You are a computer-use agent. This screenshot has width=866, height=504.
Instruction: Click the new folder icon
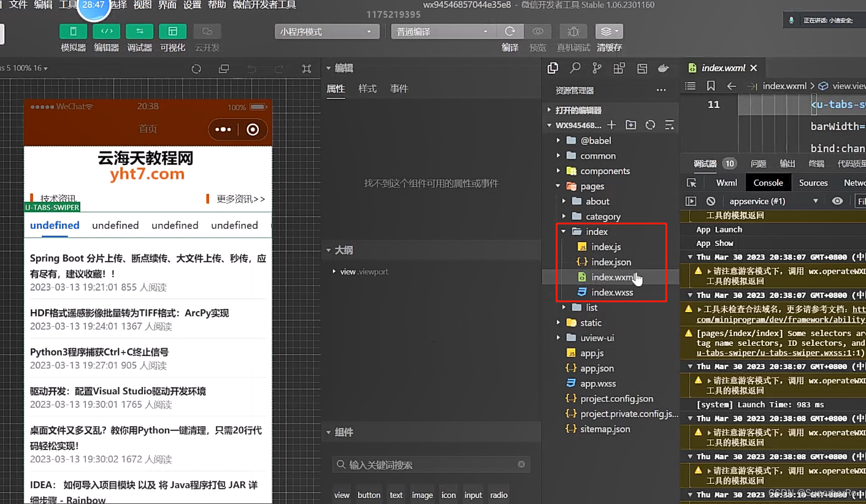click(x=630, y=125)
